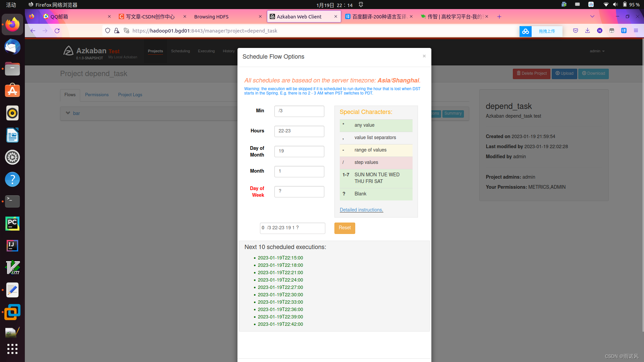Expand the bar flow chevron

(68, 113)
